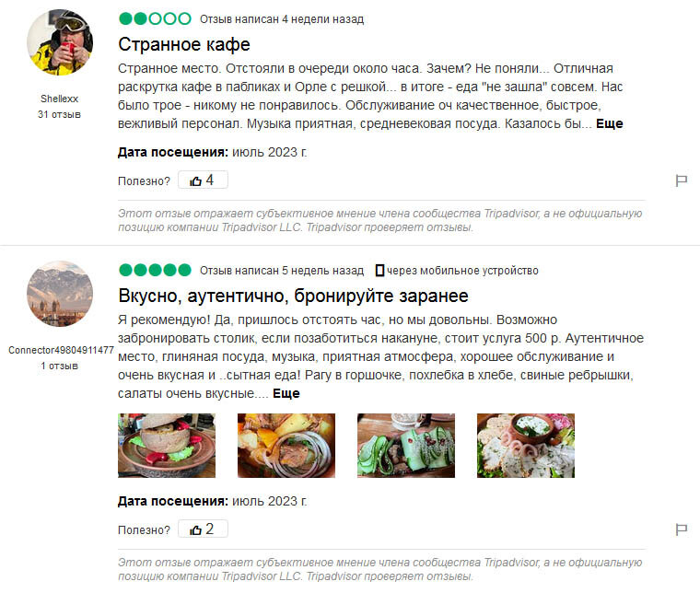Viewport: 700px width, 593px height.
Task: Open Connector49804911477's mountain avatar
Action: point(60,294)
